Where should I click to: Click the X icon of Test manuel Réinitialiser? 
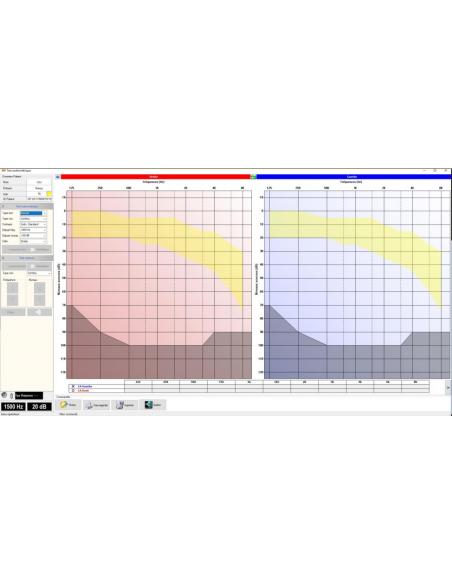tap(32, 266)
